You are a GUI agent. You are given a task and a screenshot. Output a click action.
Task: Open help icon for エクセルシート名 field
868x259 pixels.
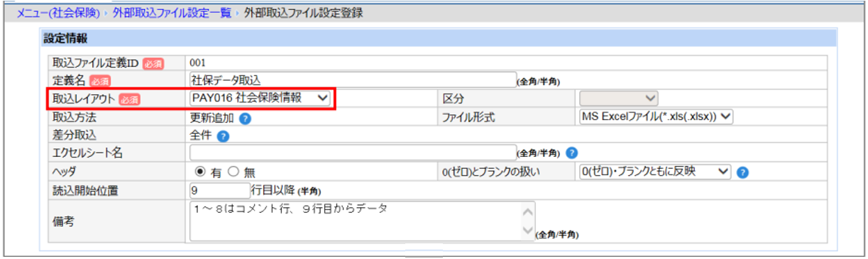point(572,153)
